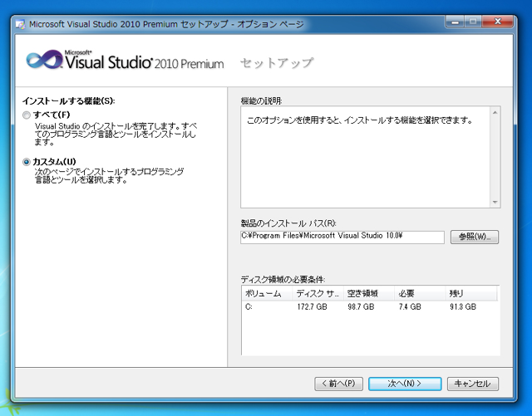Select the C: volume row
Viewport: 532px width, 416px height.
click(x=370, y=307)
